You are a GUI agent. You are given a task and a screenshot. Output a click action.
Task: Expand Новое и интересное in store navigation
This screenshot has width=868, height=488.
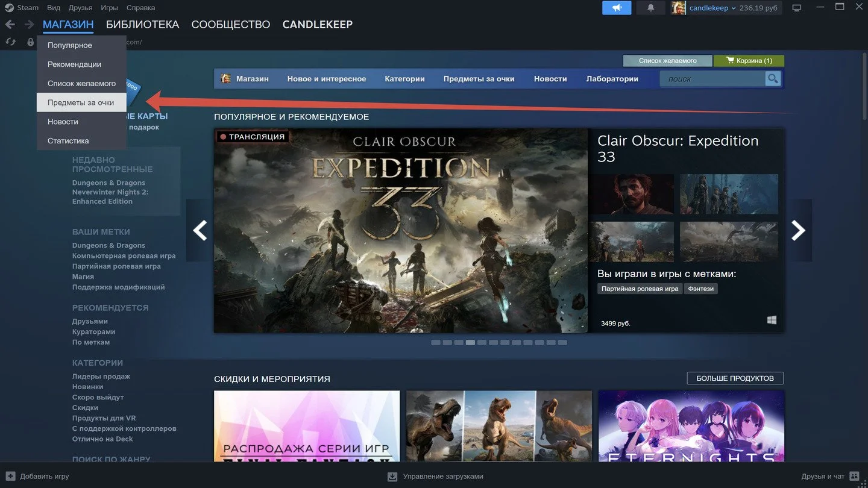327,79
